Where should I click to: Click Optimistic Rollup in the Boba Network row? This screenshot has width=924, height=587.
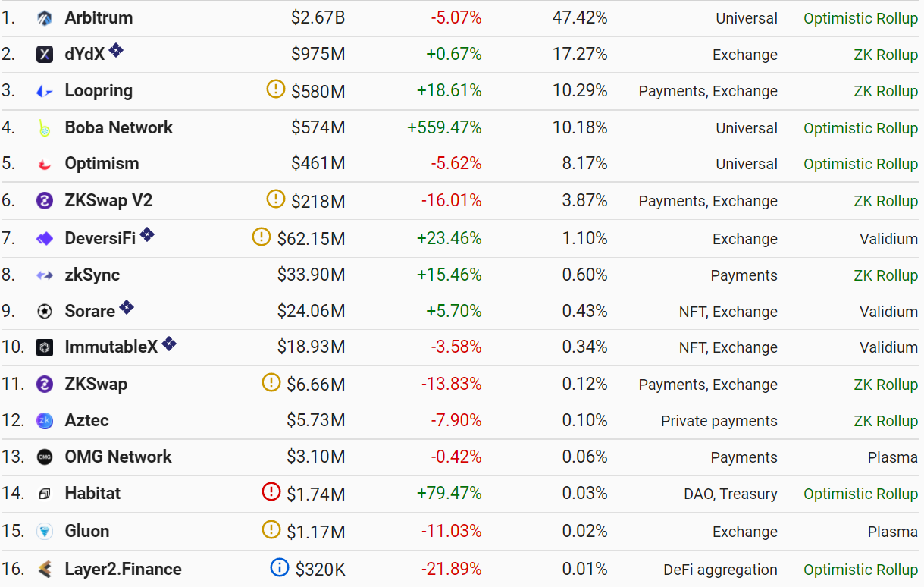pyautogui.click(x=861, y=128)
